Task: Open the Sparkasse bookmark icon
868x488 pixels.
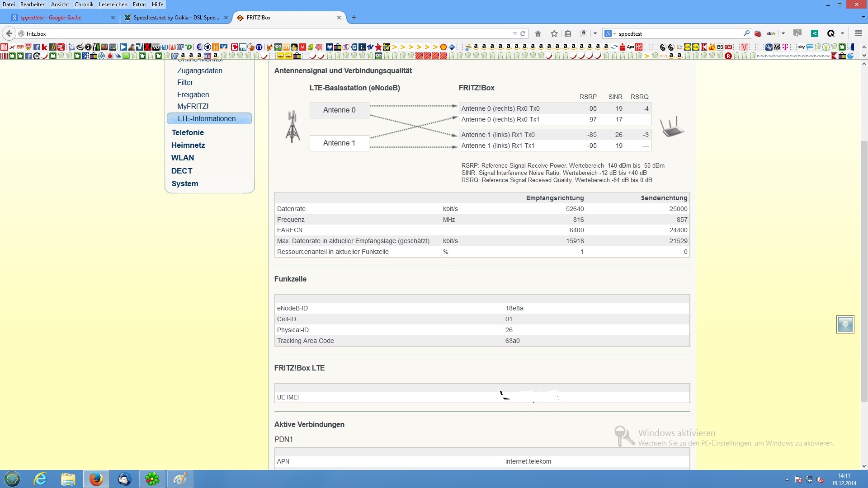Action: tap(622, 47)
